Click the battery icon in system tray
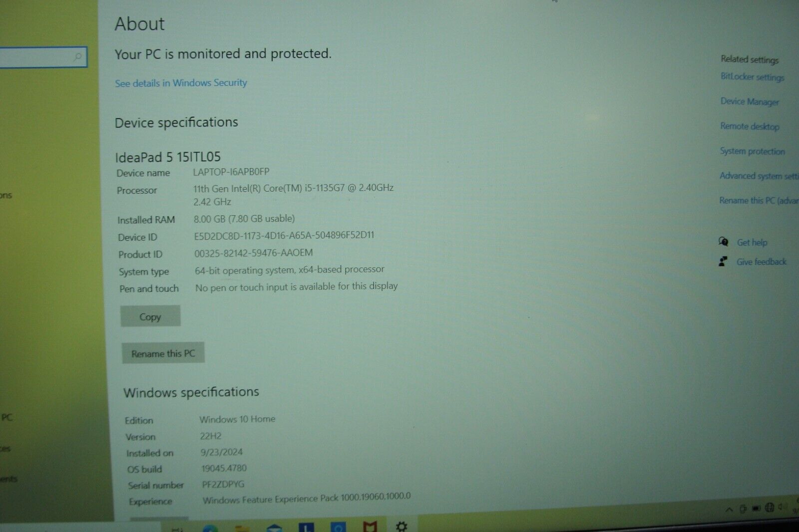Image resolution: width=799 pixels, height=532 pixels. 756,509
